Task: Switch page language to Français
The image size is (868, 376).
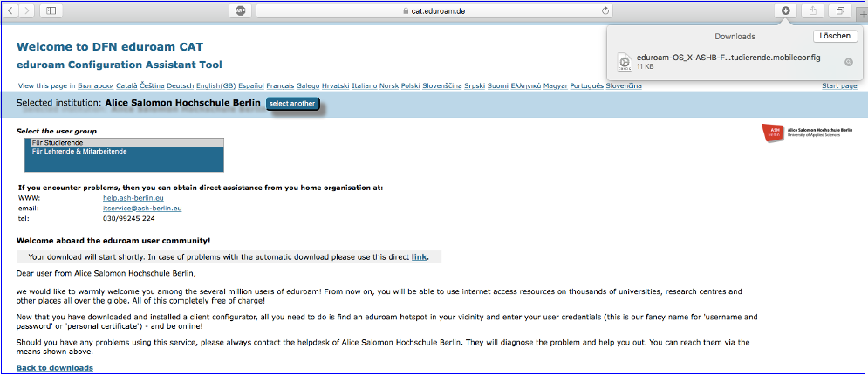Action: click(x=280, y=85)
